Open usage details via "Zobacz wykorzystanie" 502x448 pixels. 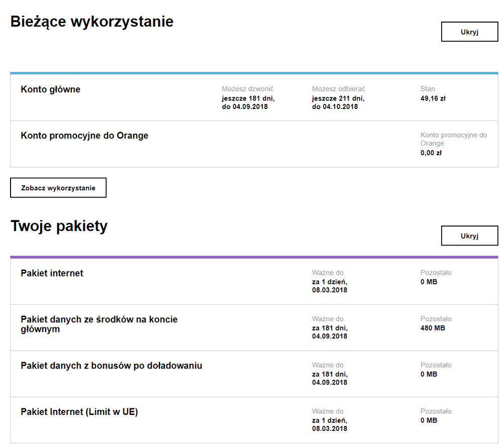[58, 187]
